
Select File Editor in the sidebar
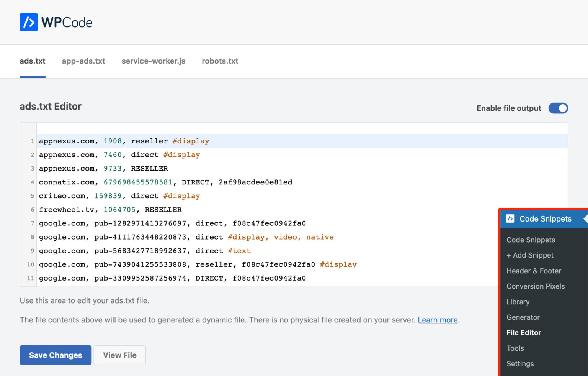click(524, 333)
